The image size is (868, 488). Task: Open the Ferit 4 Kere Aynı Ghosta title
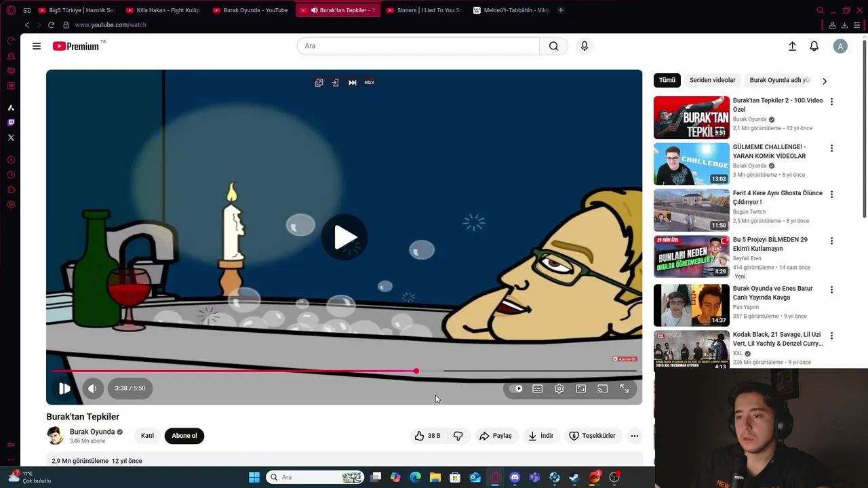tap(777, 197)
